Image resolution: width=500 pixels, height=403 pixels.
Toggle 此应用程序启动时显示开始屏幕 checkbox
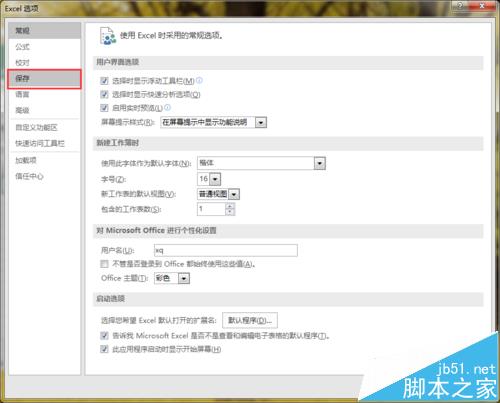coord(104,349)
